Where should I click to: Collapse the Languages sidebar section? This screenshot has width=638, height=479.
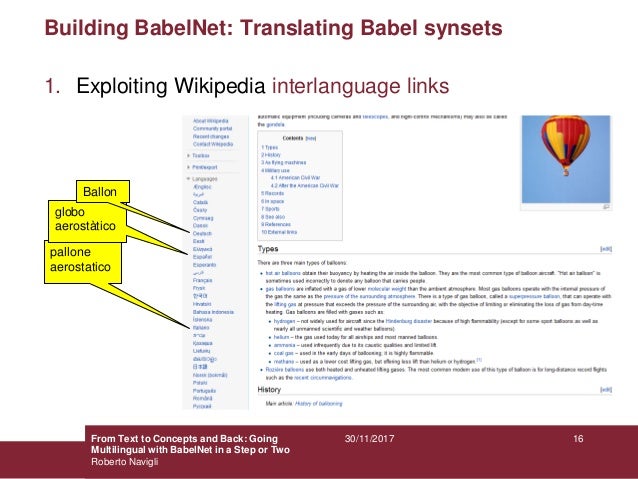click(x=204, y=179)
